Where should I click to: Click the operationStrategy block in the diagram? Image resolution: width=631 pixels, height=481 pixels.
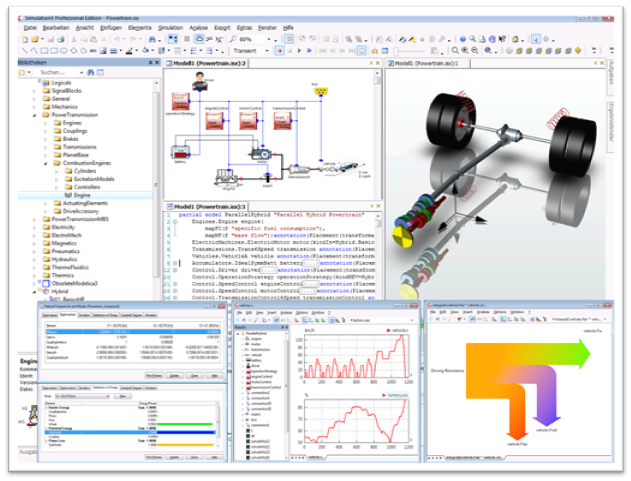pos(182,100)
